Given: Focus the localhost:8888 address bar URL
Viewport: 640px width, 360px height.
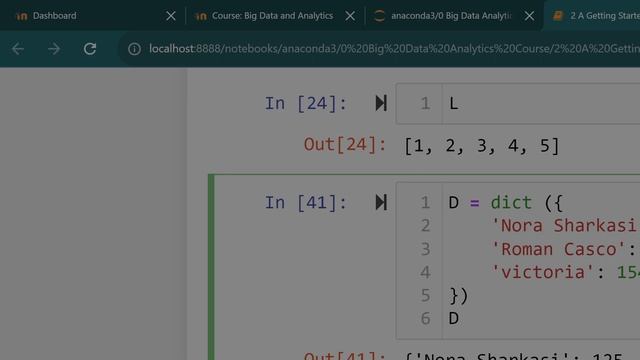Looking at the screenshot, I should [x=394, y=49].
